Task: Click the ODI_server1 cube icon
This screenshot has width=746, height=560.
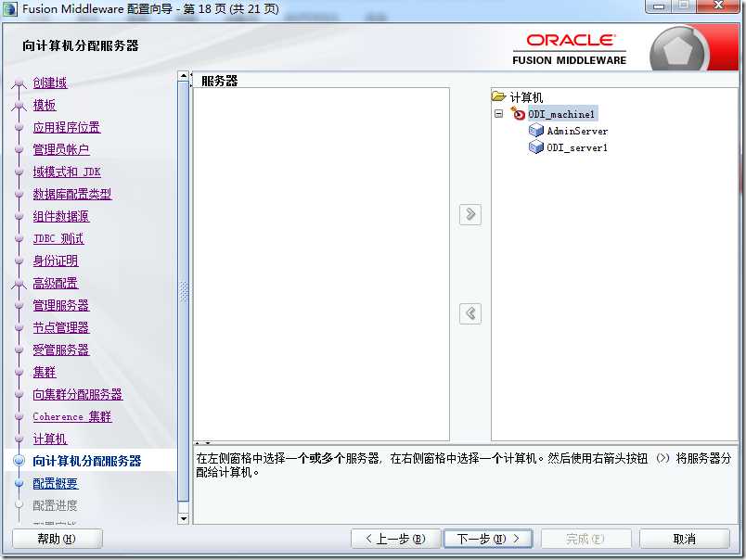Action: pyautogui.click(x=536, y=147)
